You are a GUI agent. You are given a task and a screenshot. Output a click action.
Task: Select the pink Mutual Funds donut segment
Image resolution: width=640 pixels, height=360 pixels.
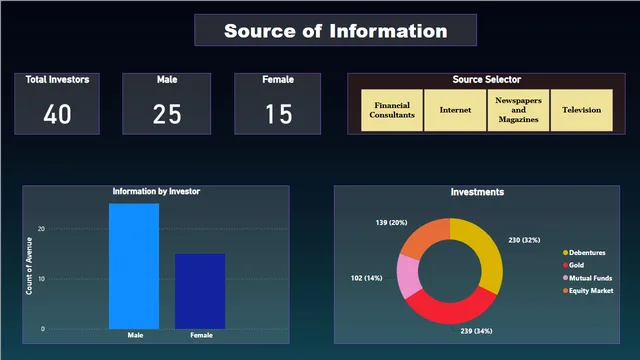point(408,276)
